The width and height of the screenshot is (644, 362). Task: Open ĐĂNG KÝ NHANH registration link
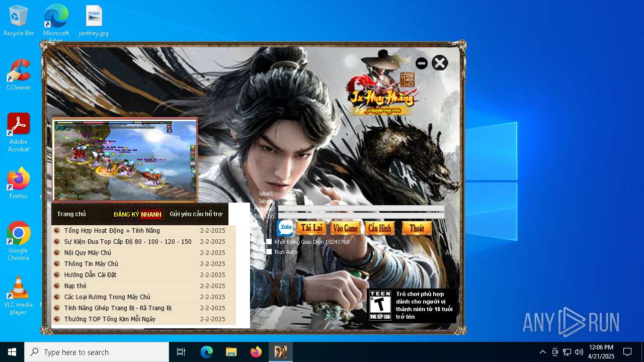click(138, 215)
